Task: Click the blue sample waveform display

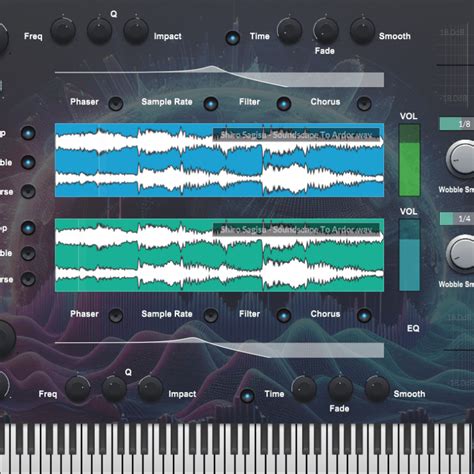Action: pos(219,160)
